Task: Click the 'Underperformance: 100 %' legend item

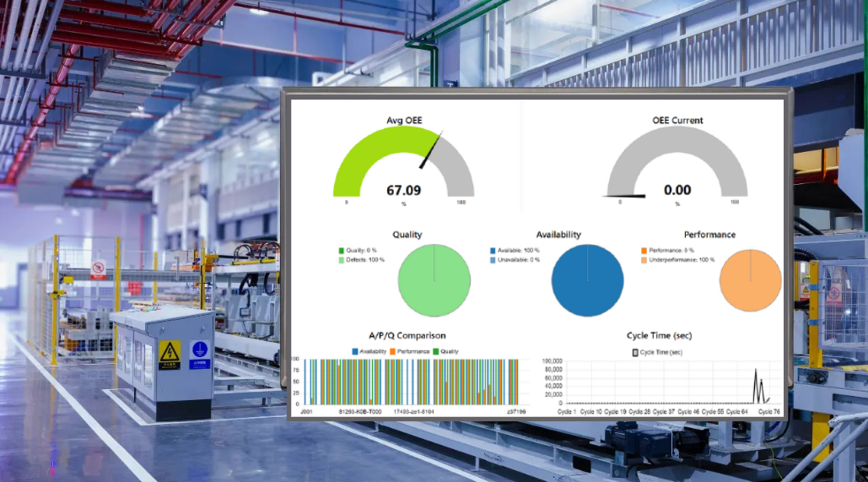Action: coord(679,259)
